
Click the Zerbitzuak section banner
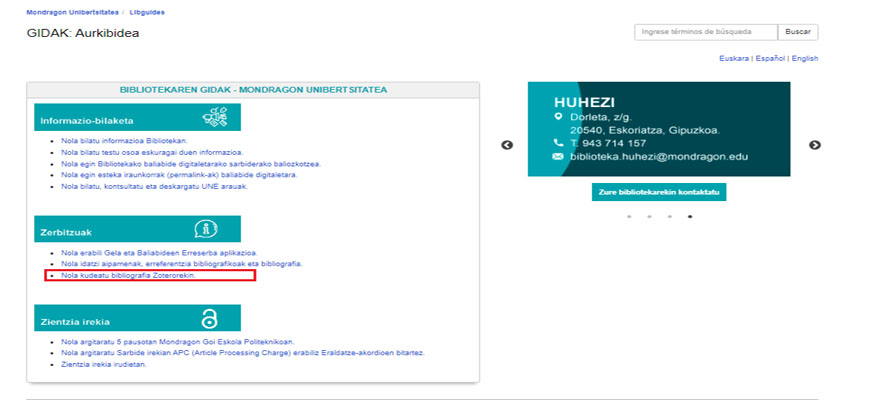click(x=137, y=229)
